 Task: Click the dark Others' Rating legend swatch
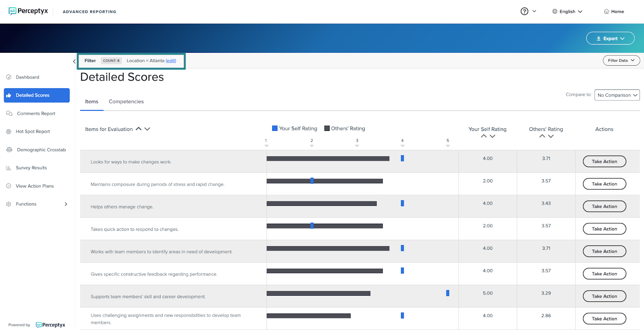click(x=327, y=128)
